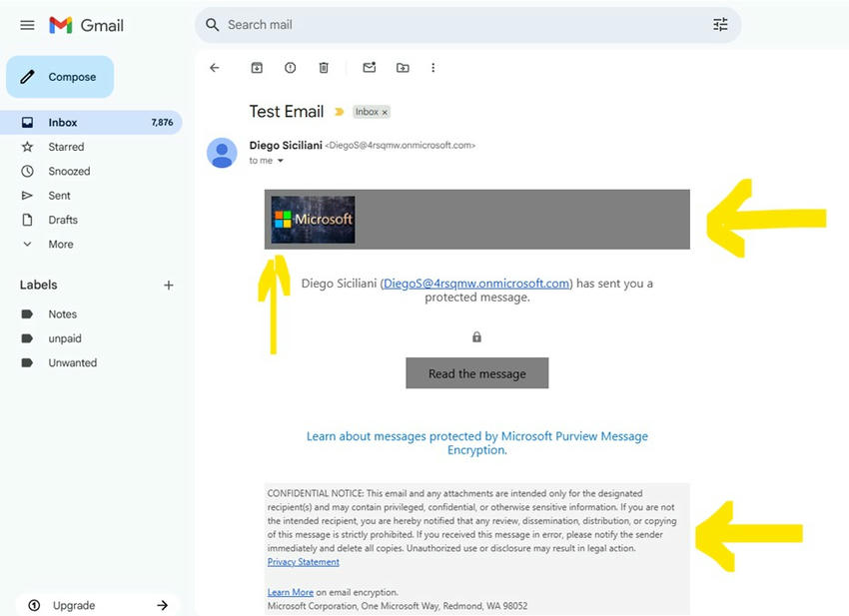849x616 pixels.
Task: Expand the 'to me' recipient details
Action: pyautogui.click(x=281, y=161)
